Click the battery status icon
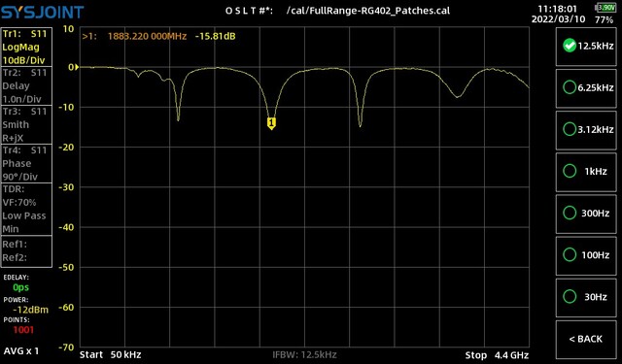Image resolution: width=622 pixels, height=364 pixels. pyautogui.click(x=605, y=7)
